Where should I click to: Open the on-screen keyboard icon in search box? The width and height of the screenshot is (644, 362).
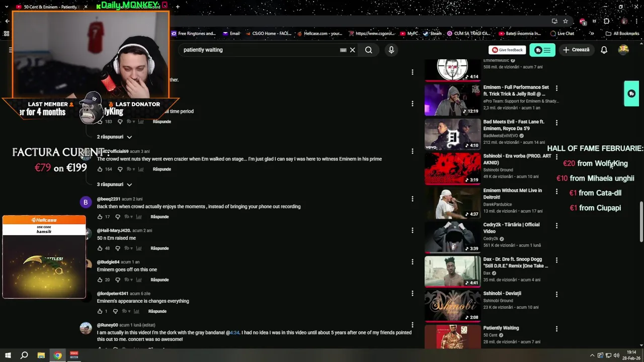343,50
